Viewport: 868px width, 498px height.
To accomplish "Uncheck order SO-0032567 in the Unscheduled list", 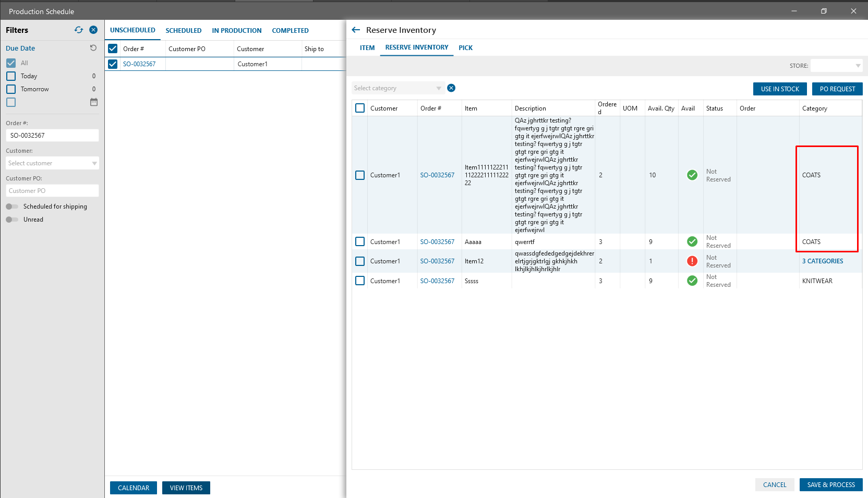I will coord(113,64).
